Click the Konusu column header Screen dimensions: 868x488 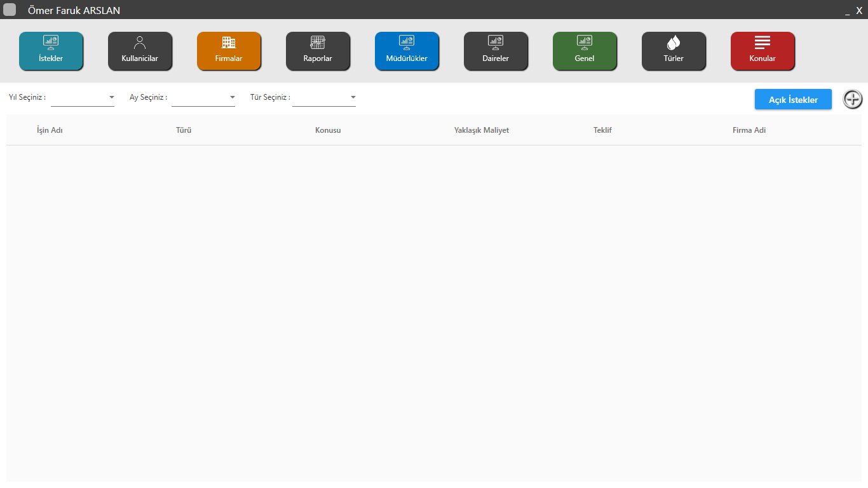[x=328, y=130]
